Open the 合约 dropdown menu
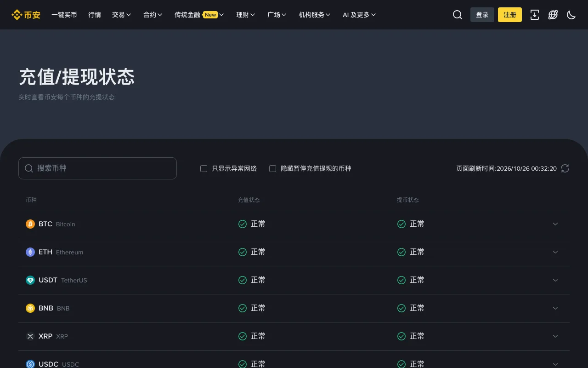The image size is (588, 368). pos(153,15)
